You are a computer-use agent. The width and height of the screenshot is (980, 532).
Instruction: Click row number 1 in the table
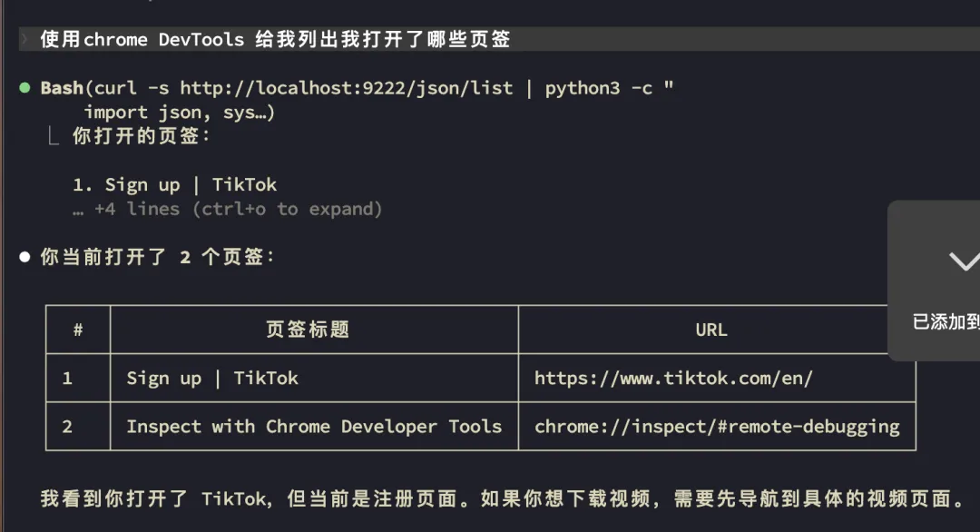pyautogui.click(x=67, y=378)
